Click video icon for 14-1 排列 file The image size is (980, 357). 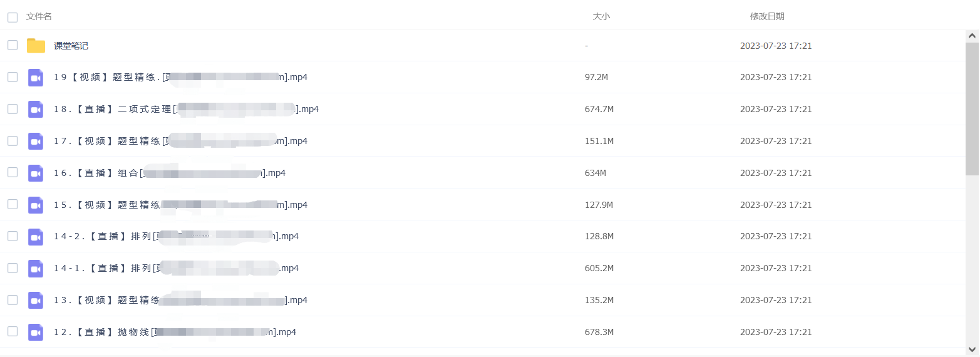pos(36,269)
